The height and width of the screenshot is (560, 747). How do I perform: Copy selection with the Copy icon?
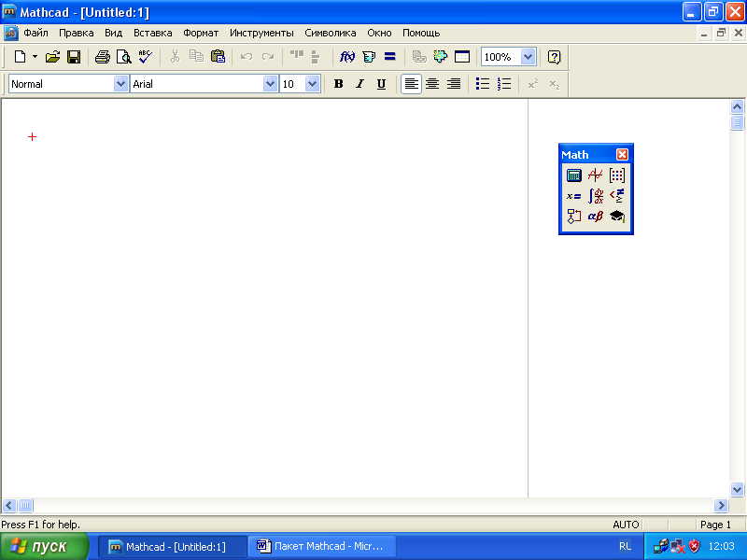click(x=196, y=57)
